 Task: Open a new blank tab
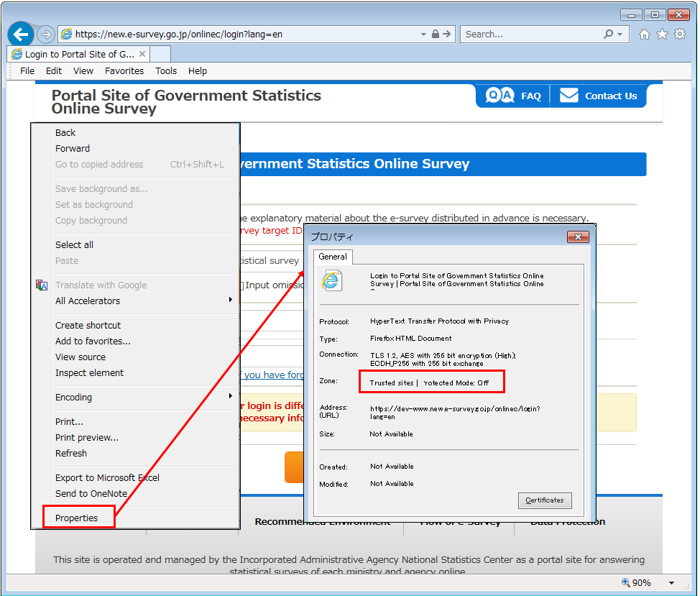(x=160, y=54)
